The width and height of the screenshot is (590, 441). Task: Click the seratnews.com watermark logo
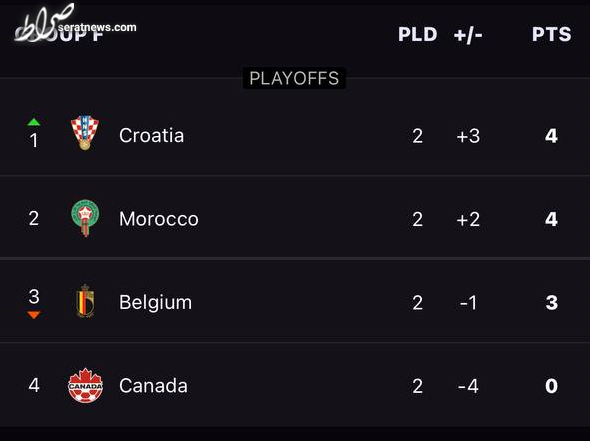(75, 23)
